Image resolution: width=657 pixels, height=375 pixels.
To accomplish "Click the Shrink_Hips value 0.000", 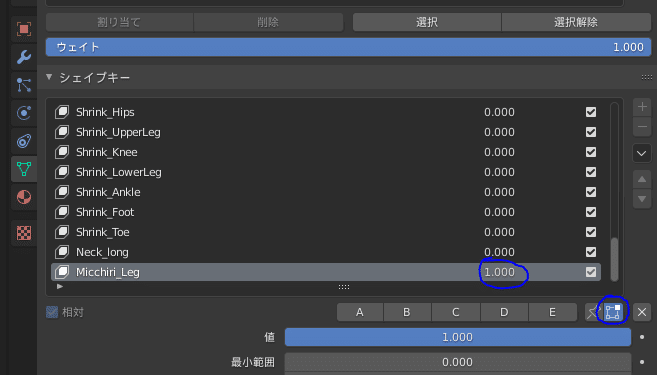I will pyautogui.click(x=499, y=112).
